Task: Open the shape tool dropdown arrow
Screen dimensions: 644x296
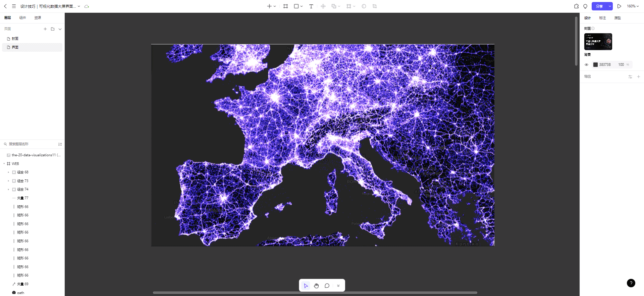Action: coord(302,6)
